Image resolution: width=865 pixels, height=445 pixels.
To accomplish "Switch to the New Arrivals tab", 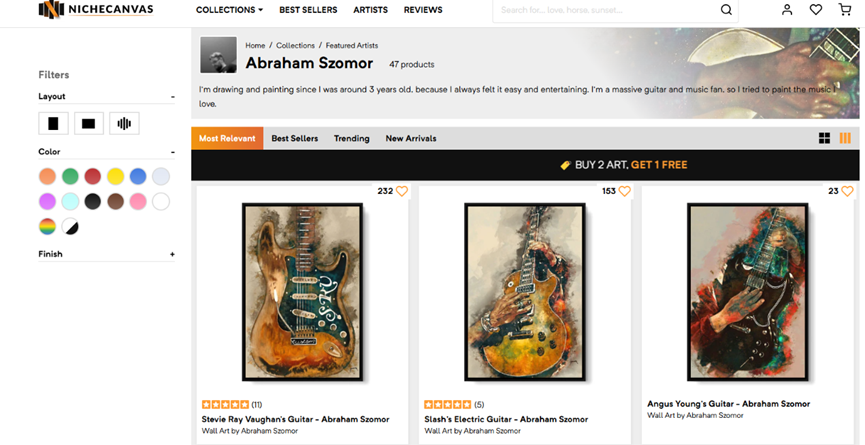I will 411,138.
